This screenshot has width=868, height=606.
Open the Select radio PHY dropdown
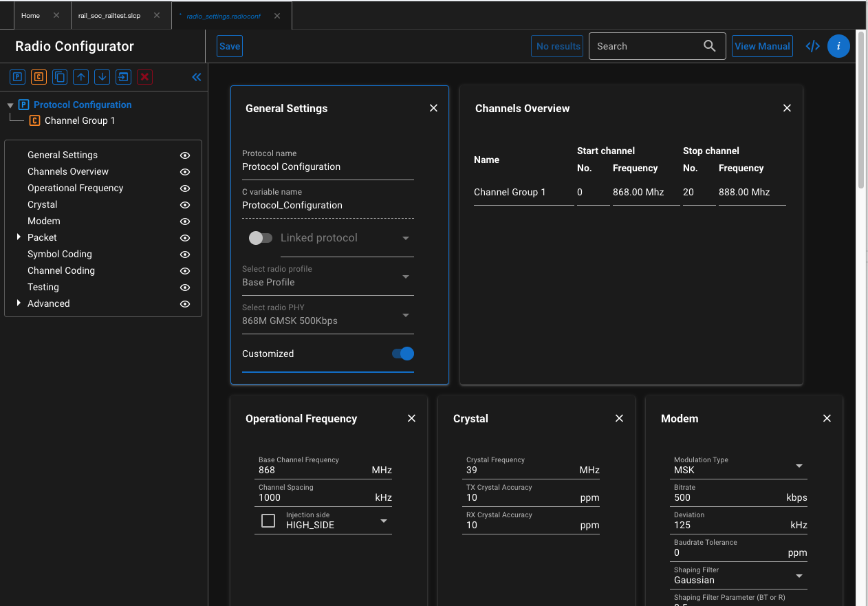coord(405,316)
